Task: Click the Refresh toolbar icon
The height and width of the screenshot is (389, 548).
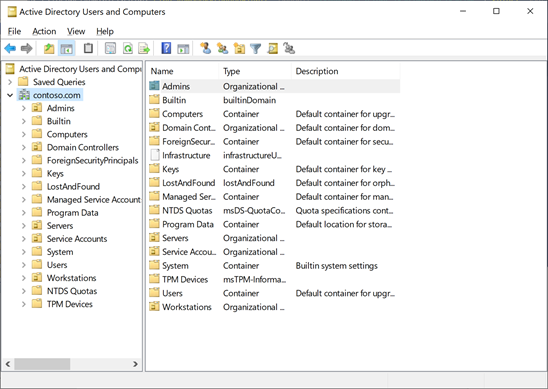Action: [128, 48]
